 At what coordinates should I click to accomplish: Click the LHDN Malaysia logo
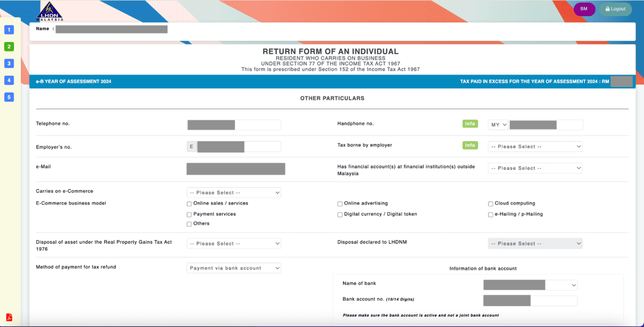[51, 11]
